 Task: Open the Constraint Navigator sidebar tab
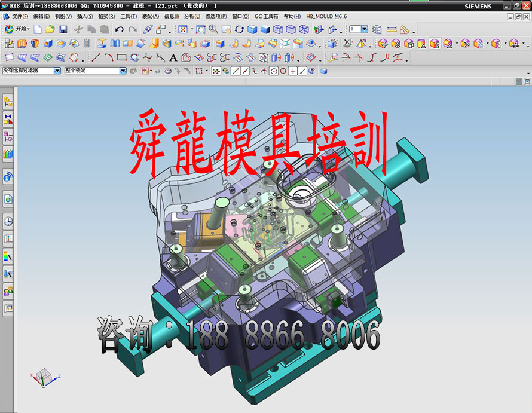(8, 119)
